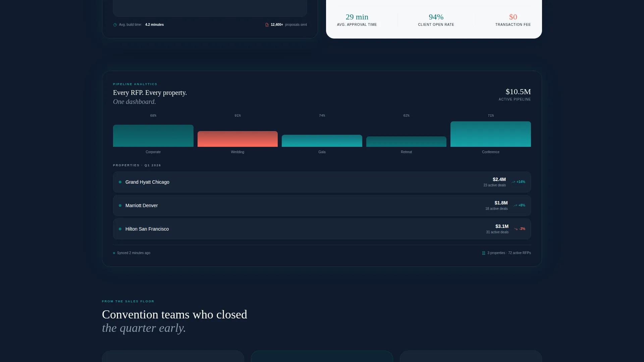Open the Hilton San Francisco property row

pos(322,229)
